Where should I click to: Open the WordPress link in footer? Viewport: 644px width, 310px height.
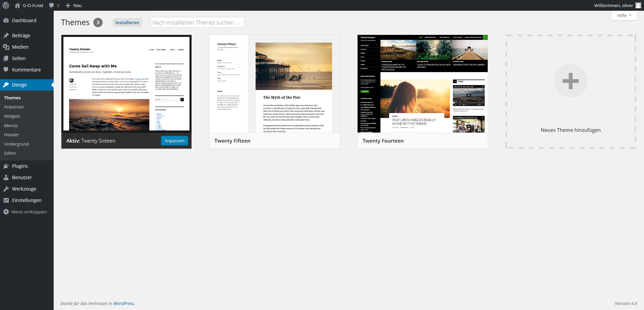pos(123,303)
